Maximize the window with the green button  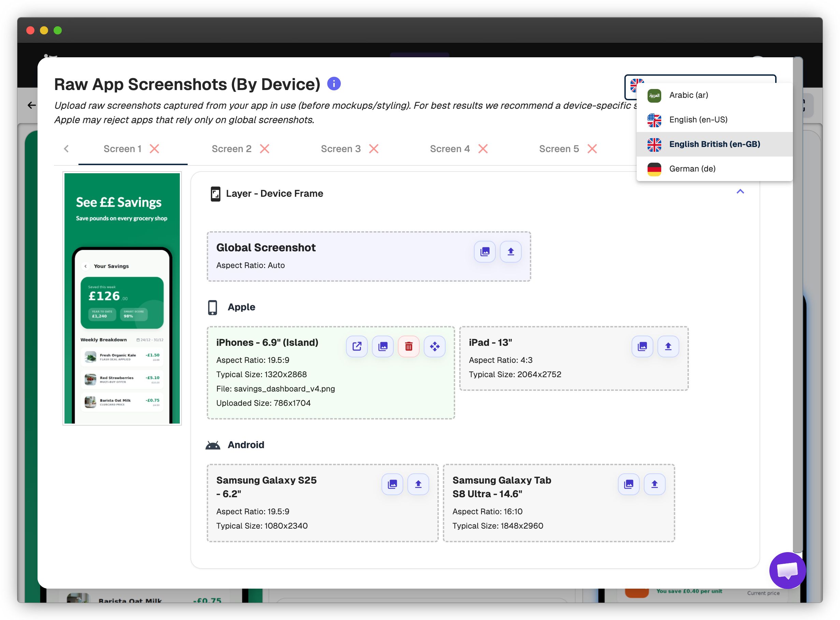pyautogui.click(x=57, y=30)
